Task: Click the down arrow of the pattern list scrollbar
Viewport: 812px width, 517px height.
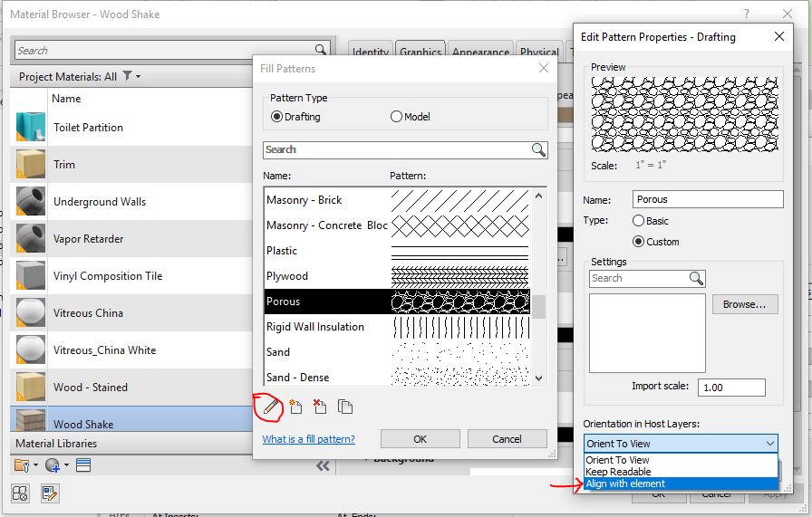Action: click(538, 378)
